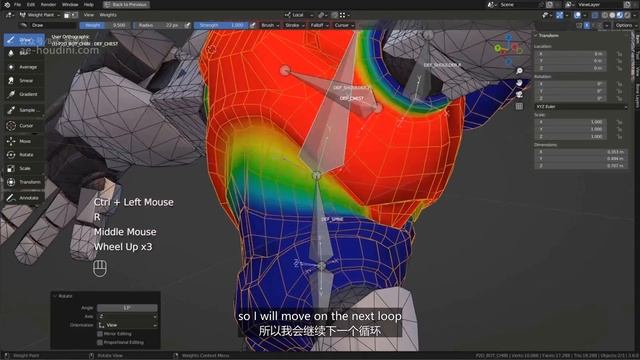Screen dimensions: 640x360
Task: Select the Sample Weight tool
Action: tap(24, 110)
